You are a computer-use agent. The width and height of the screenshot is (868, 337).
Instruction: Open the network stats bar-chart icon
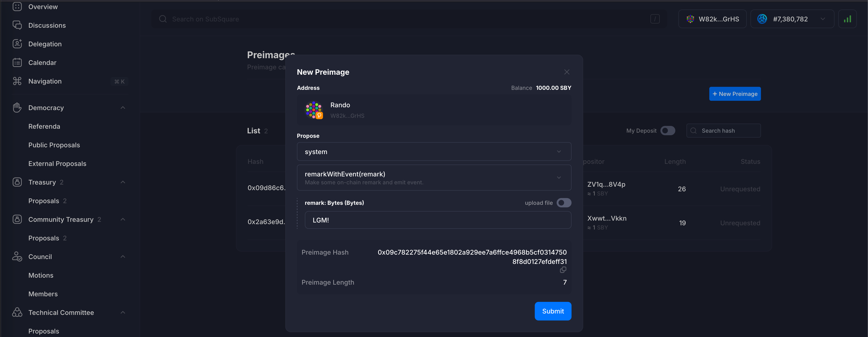[847, 19]
